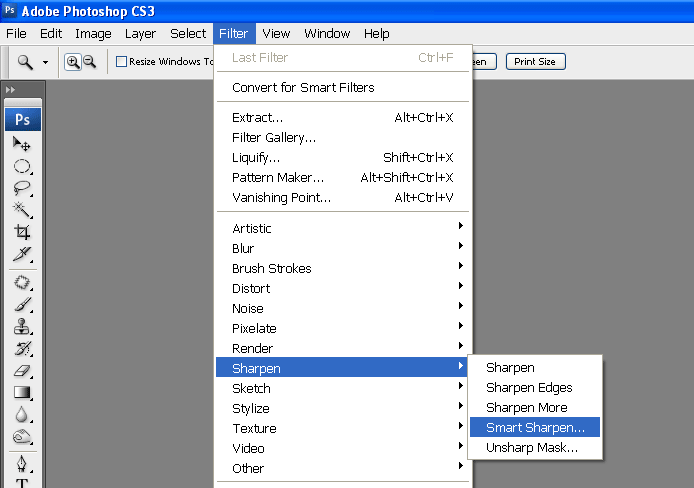Open the Image menu
The height and width of the screenshot is (488, 694).
[x=93, y=34]
